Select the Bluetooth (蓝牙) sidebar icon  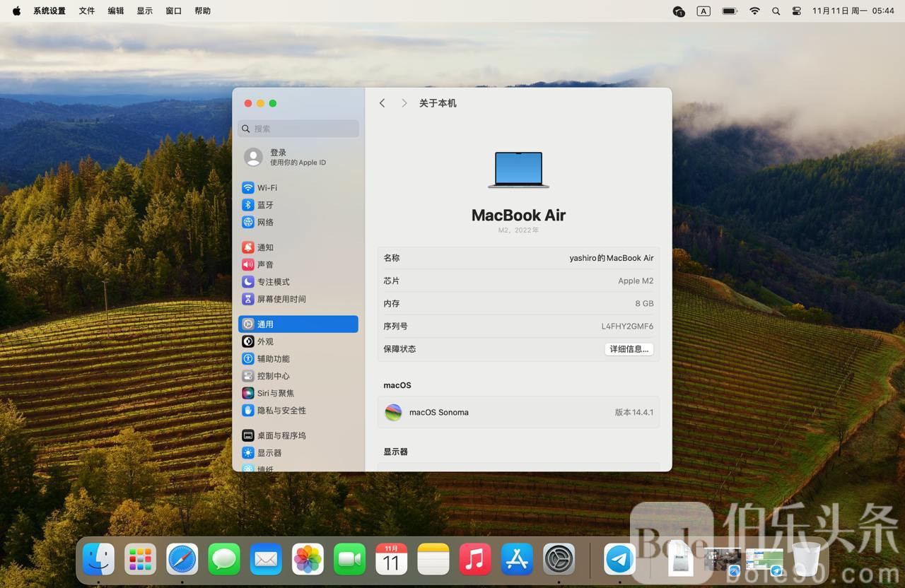pos(248,205)
